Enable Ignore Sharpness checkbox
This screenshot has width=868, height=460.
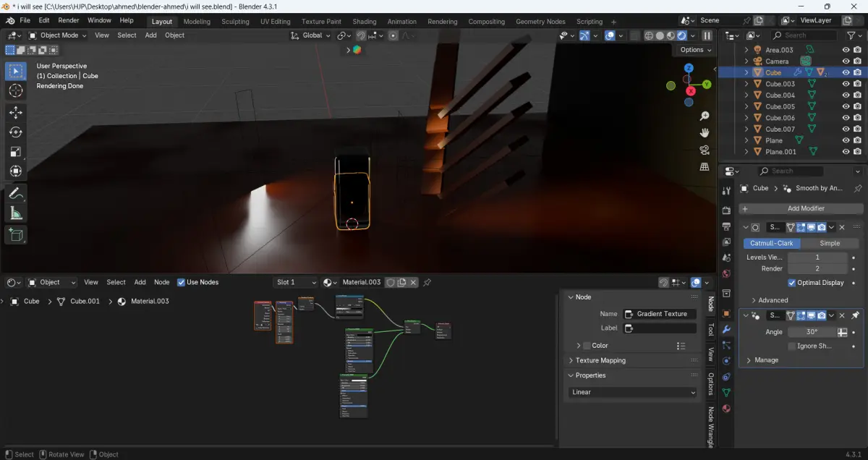(x=791, y=346)
